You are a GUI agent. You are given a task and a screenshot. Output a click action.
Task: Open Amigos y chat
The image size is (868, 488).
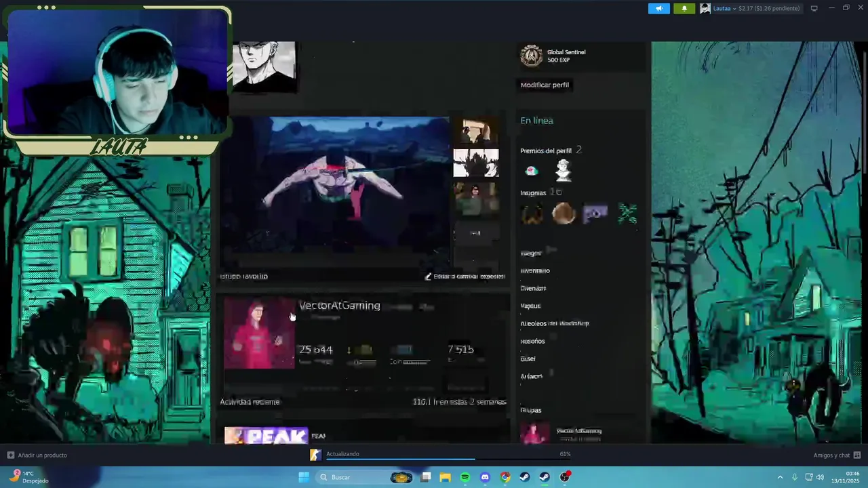click(x=831, y=455)
